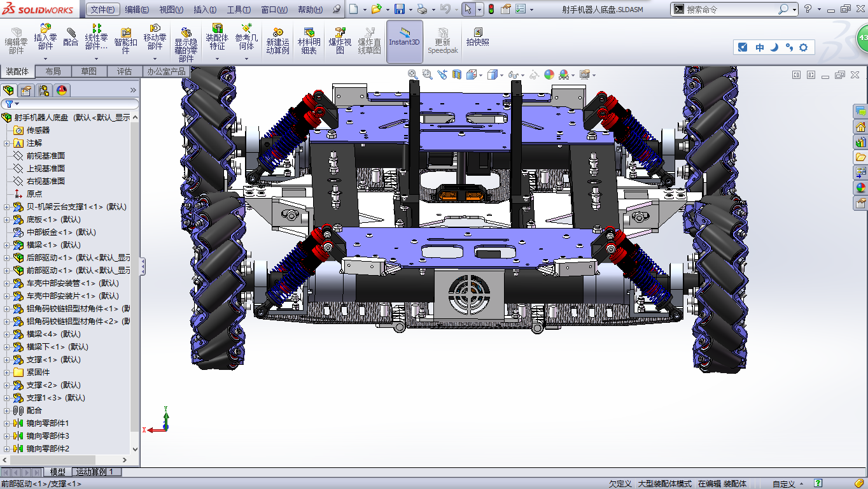
Task: Expand the 后部驱动<1> tree node
Action: pos(7,258)
